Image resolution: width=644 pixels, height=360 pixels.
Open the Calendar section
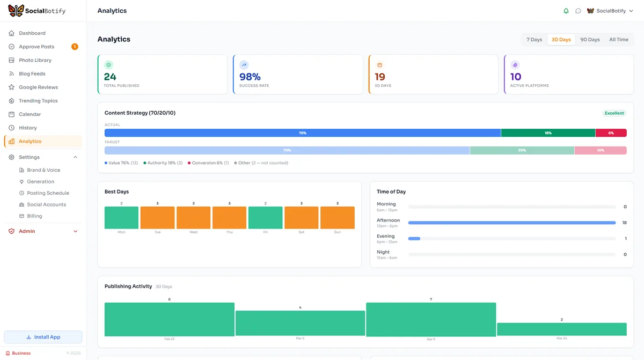[x=30, y=114]
